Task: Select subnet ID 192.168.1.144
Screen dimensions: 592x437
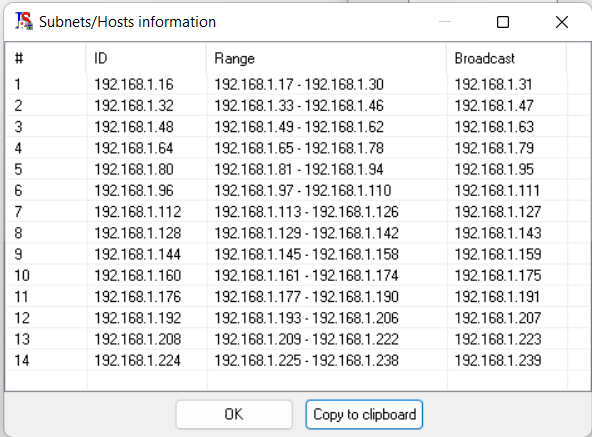Action: point(138,254)
